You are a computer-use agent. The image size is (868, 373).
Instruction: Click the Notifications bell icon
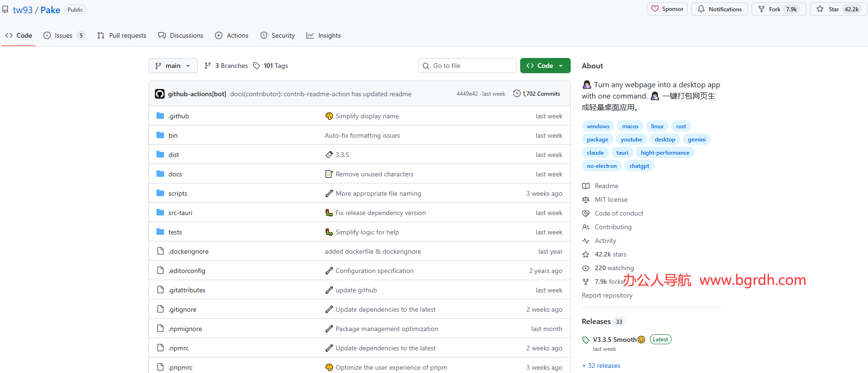[701, 9]
